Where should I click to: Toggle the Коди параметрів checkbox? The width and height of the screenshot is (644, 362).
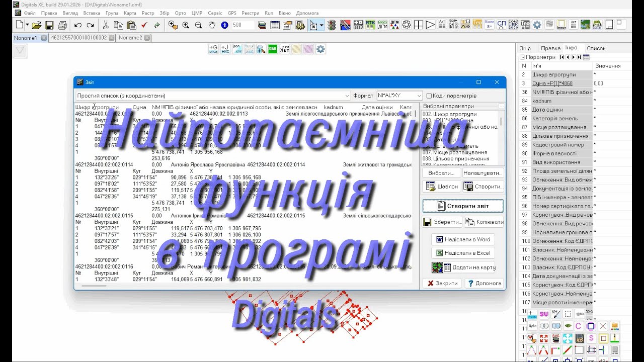click(429, 96)
